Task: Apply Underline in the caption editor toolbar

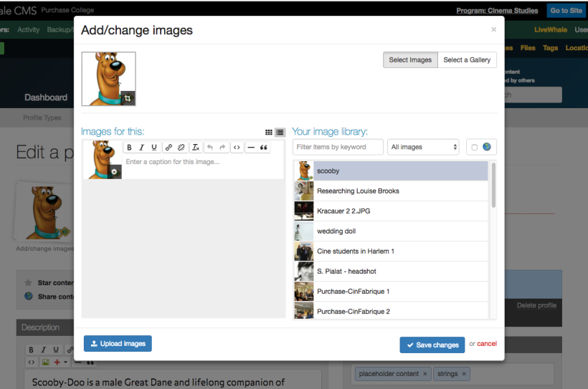Action: click(x=153, y=148)
